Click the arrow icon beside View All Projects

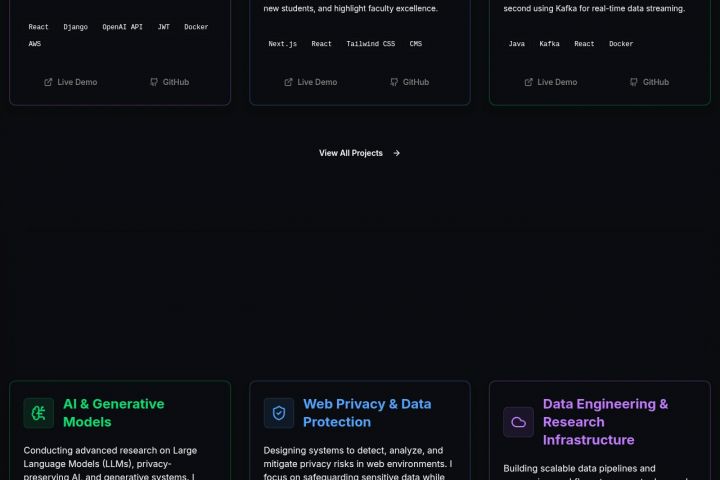pyautogui.click(x=397, y=153)
